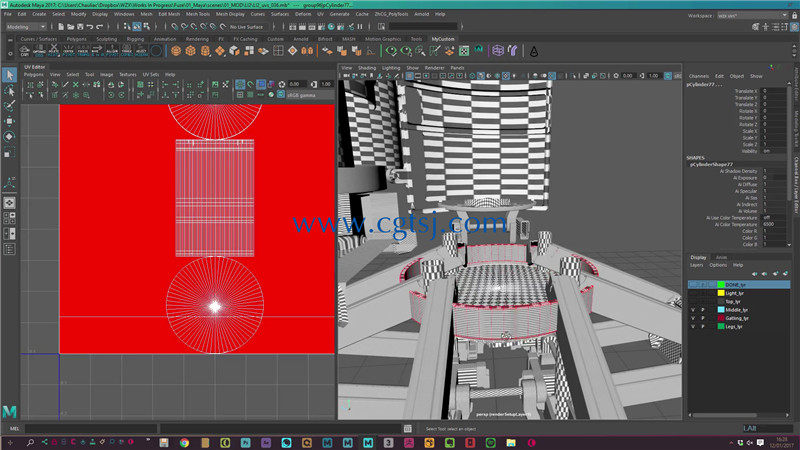Open the sRGB gamma dropdown in UV Editor

pyautogui.click(x=310, y=95)
